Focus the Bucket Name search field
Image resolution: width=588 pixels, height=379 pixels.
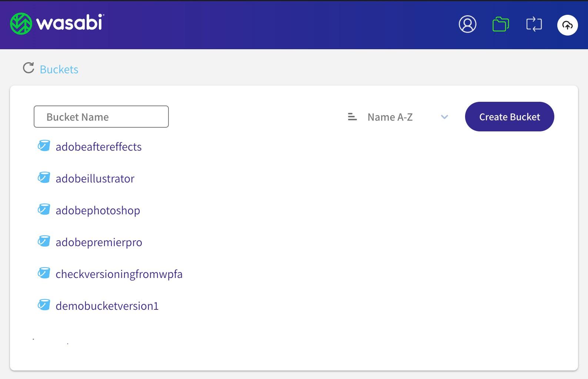point(101,117)
